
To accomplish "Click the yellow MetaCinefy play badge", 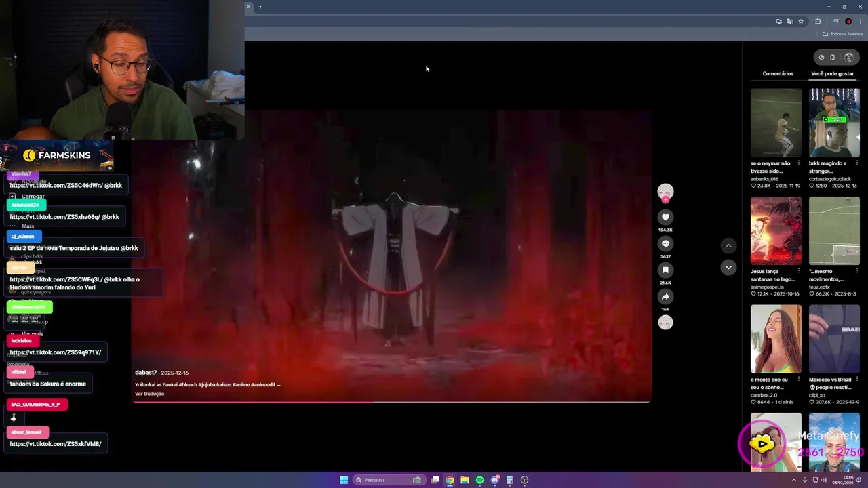I will tap(762, 443).
